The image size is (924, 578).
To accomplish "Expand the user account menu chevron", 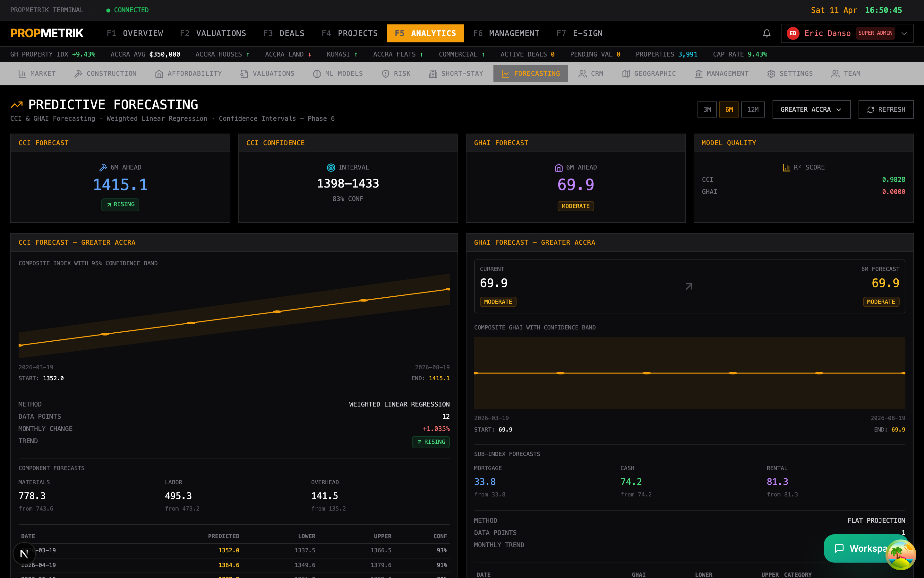I will pyautogui.click(x=904, y=33).
